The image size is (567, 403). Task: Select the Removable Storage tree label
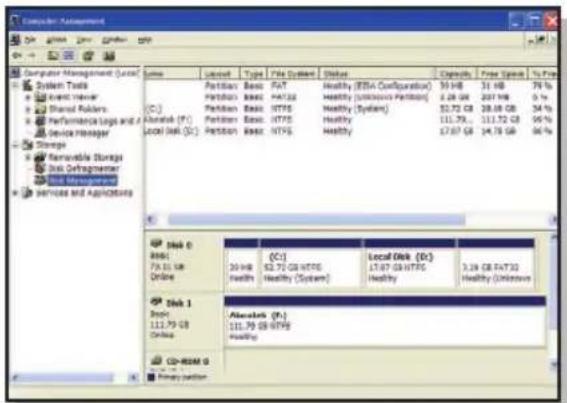85,157
